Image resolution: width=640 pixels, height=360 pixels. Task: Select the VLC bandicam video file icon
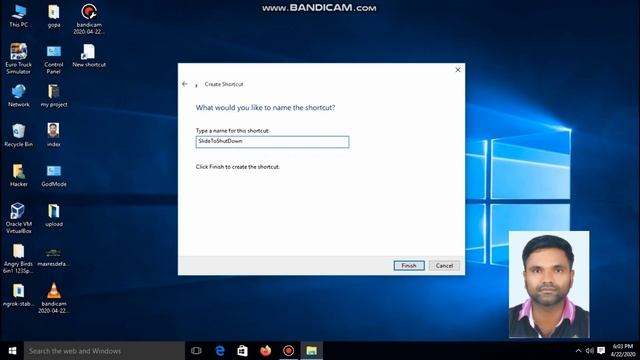point(54,298)
